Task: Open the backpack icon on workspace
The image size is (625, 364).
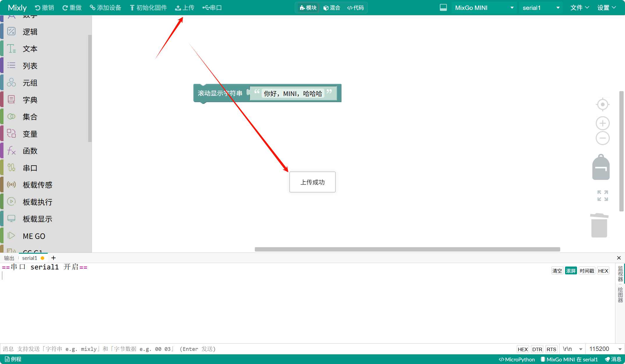Action: coord(601,167)
